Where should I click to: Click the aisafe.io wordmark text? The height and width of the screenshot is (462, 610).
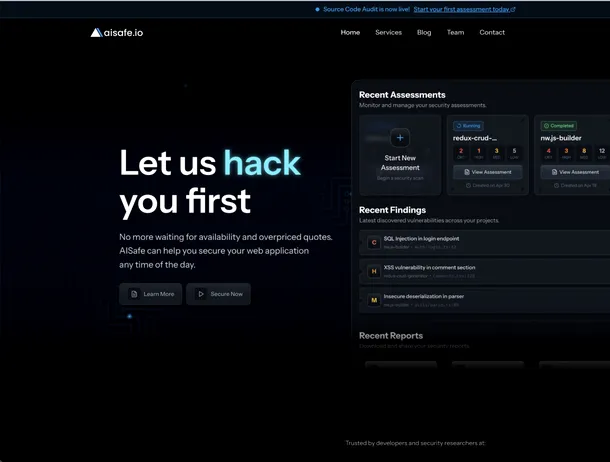(123, 33)
